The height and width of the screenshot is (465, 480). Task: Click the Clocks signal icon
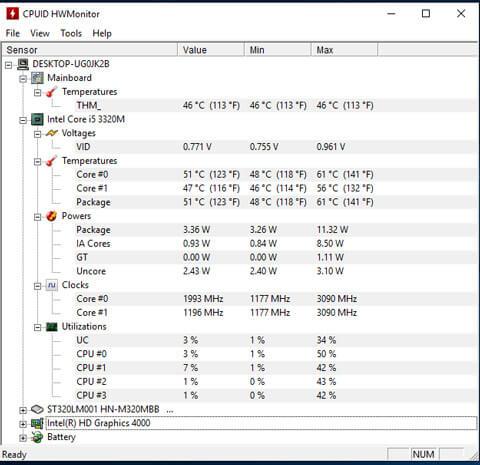(51, 285)
